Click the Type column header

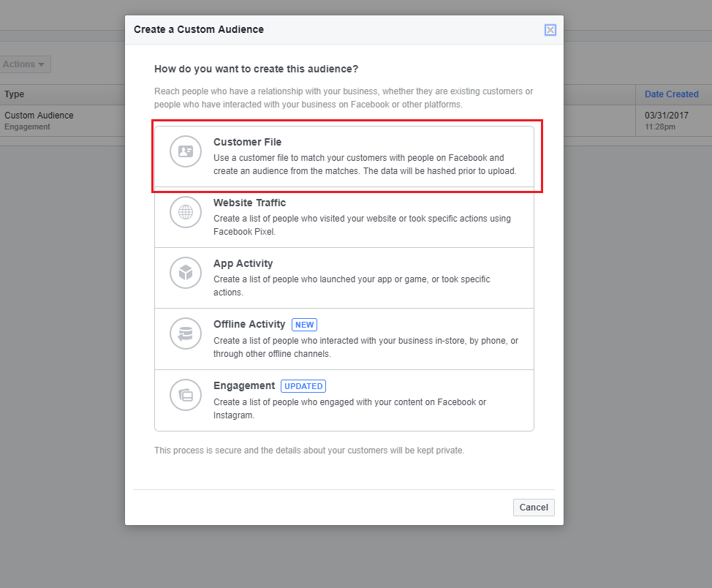coord(15,94)
